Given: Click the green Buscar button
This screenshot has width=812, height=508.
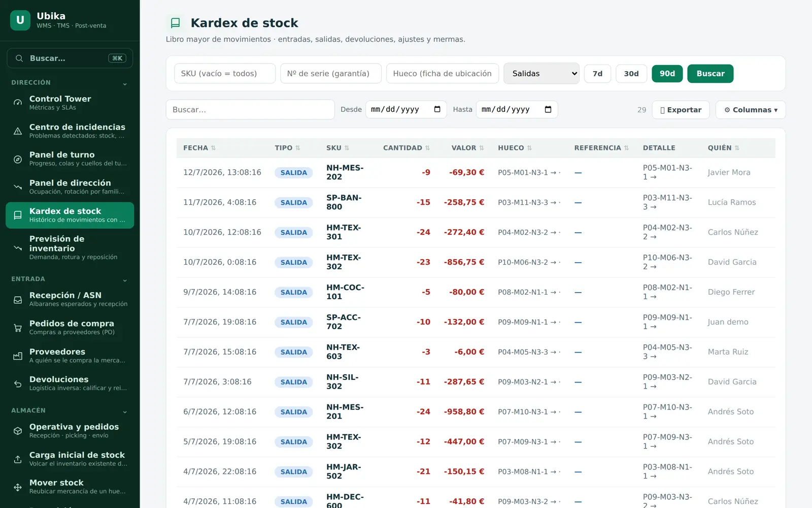Looking at the screenshot, I should click(x=710, y=74).
